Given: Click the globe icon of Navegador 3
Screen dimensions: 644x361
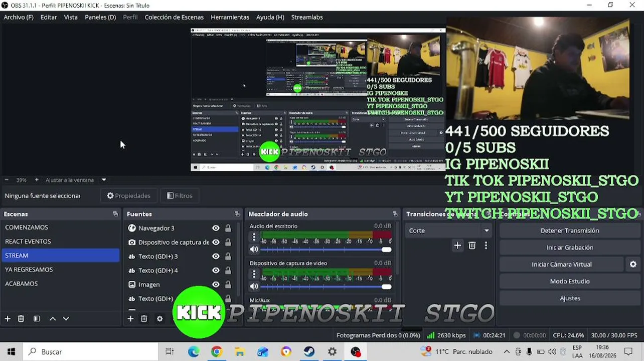Looking at the screenshot, I should (132, 228).
